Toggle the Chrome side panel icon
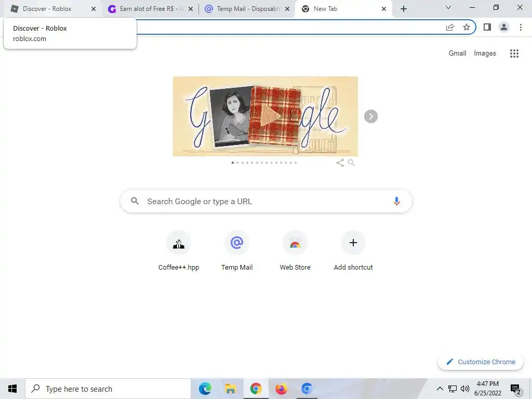532x399 pixels. 487,27
